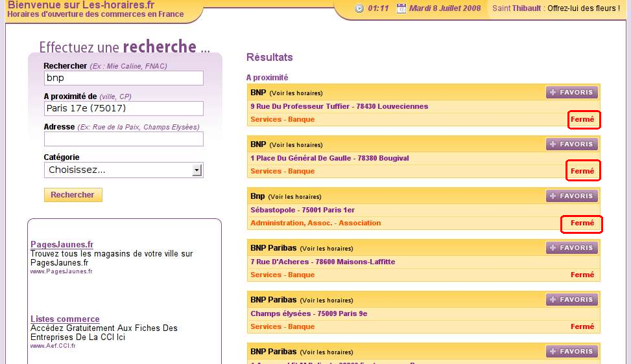Open the PagesJaunes.fr ad link

[x=62, y=244]
